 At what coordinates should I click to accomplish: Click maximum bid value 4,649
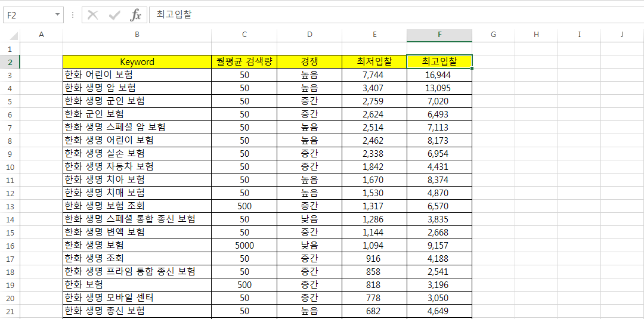click(x=439, y=311)
